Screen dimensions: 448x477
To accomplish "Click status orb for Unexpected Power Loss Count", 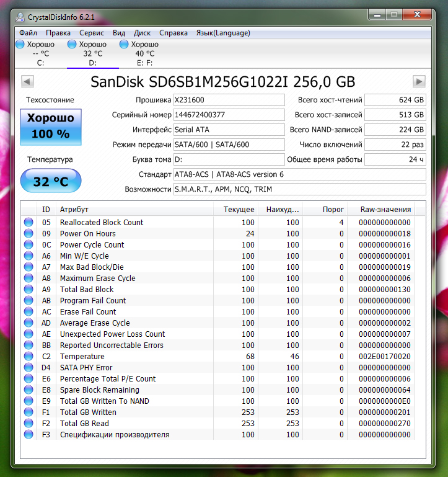I will pos(29,334).
